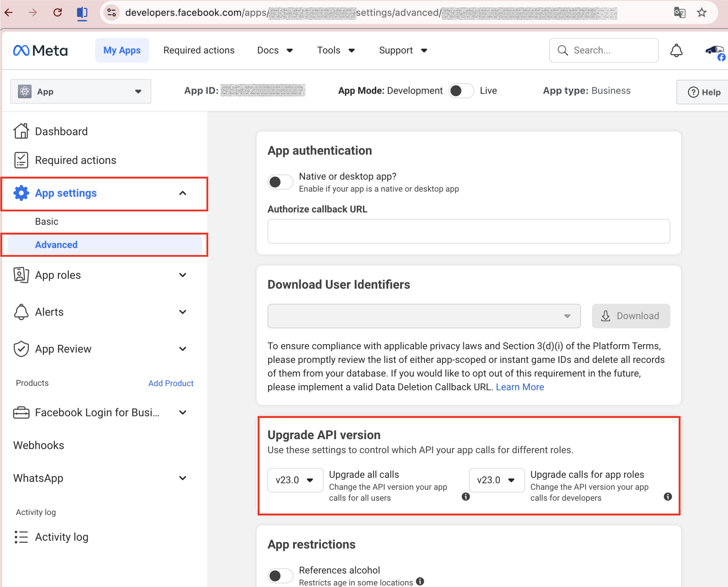
Task: Click info icon next to Restricts age text
Action: coord(420,581)
